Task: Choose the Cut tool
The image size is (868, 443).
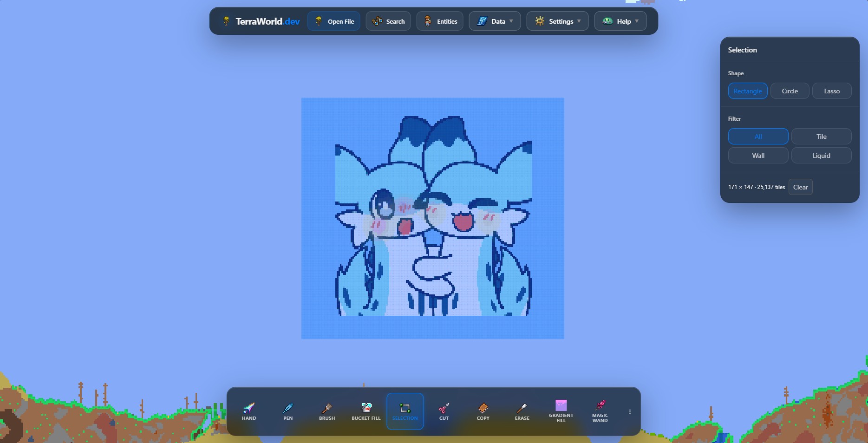Action: coord(444,411)
